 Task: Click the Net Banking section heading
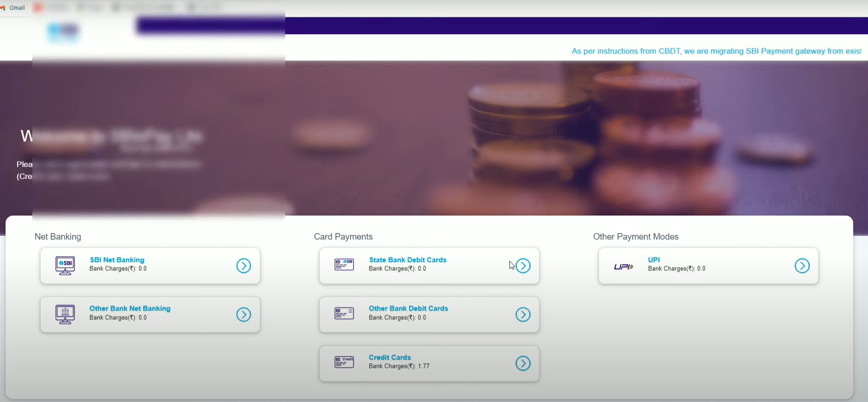[58, 237]
